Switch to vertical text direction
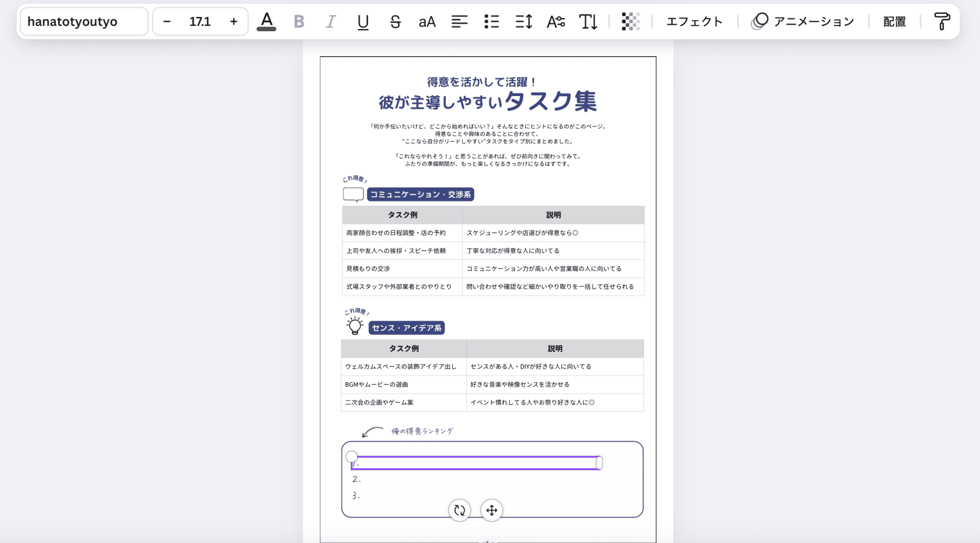Image resolution: width=980 pixels, height=543 pixels. (x=588, y=22)
